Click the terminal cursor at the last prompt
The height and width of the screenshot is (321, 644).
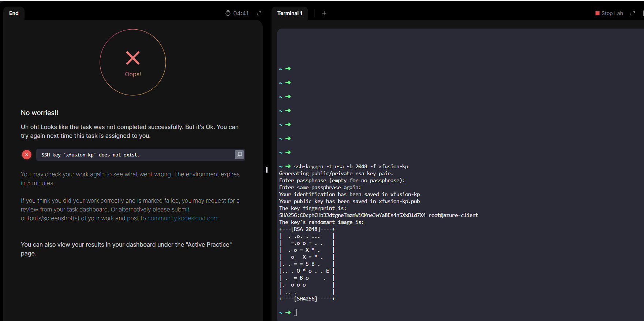tap(295, 312)
